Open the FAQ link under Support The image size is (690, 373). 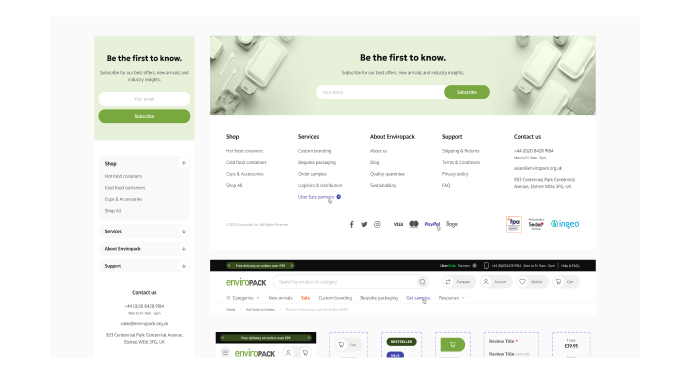446,186
